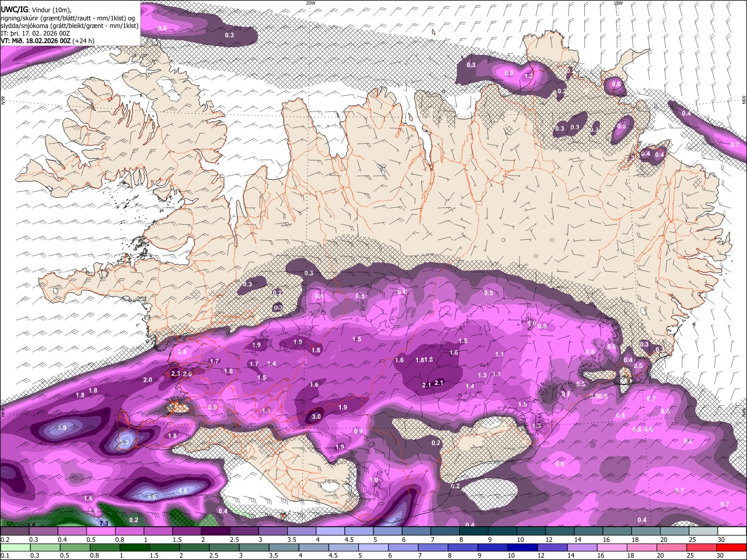
Task: Select the palest green 0.1–0.3 rain legend swatch
Action: (15, 548)
